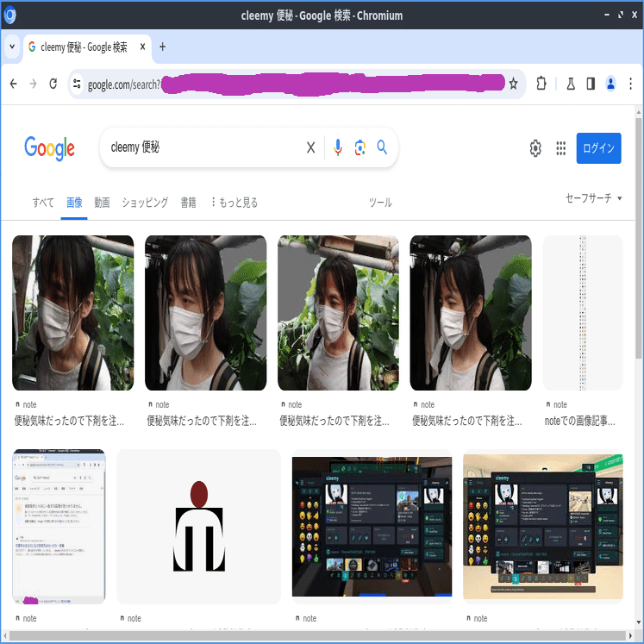644x644 pixels.
Task: Expand the tab search dropdown arrow
Action: (12, 47)
